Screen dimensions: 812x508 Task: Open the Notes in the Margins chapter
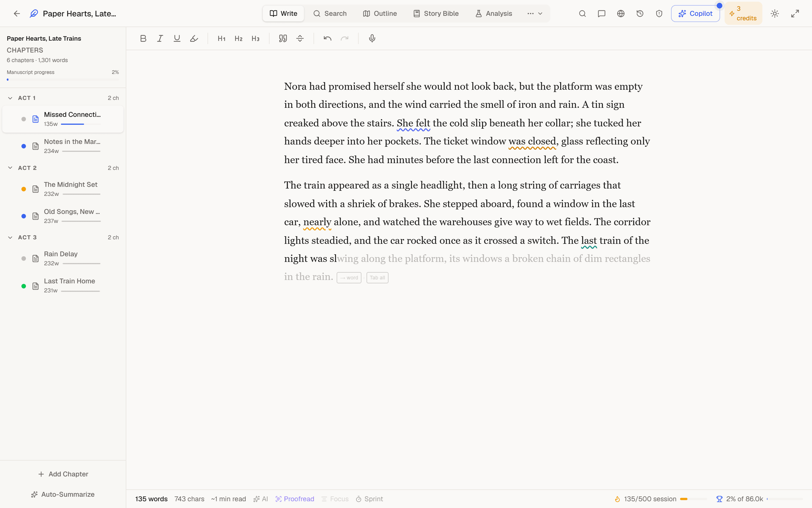click(x=63, y=146)
